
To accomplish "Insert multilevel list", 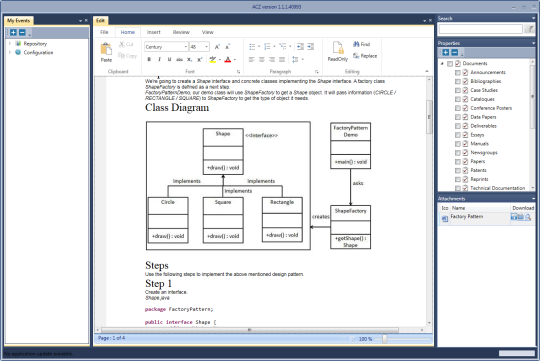I will click(x=283, y=47).
